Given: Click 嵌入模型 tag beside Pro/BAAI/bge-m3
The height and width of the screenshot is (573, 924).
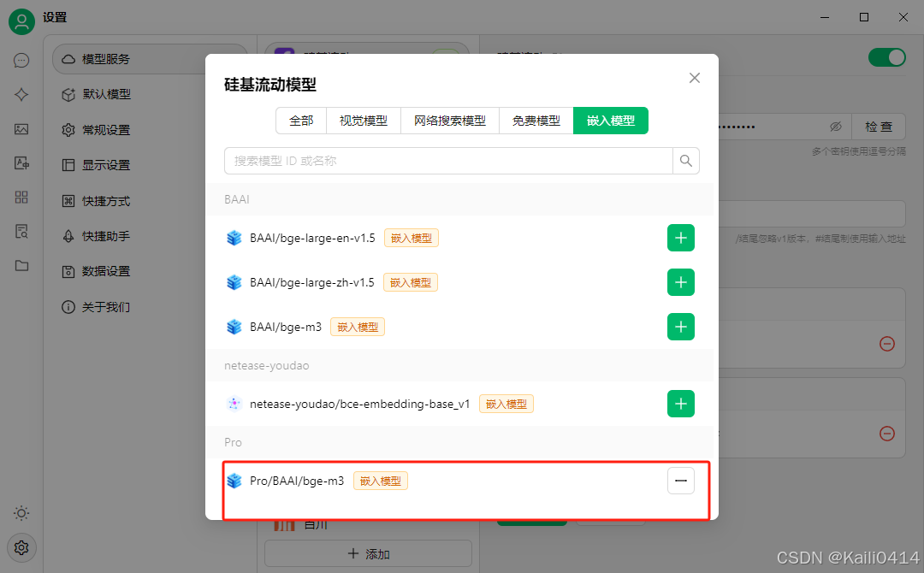Looking at the screenshot, I should (x=381, y=481).
